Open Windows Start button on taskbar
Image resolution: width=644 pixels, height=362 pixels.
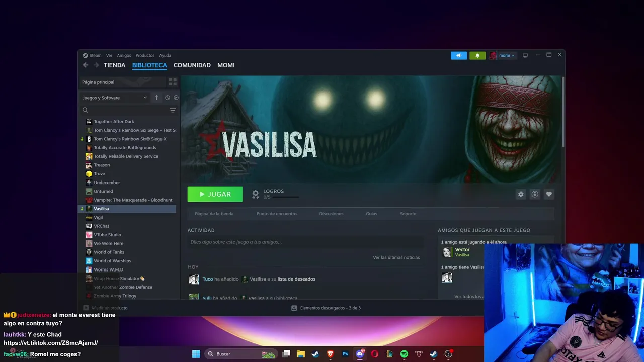196,354
